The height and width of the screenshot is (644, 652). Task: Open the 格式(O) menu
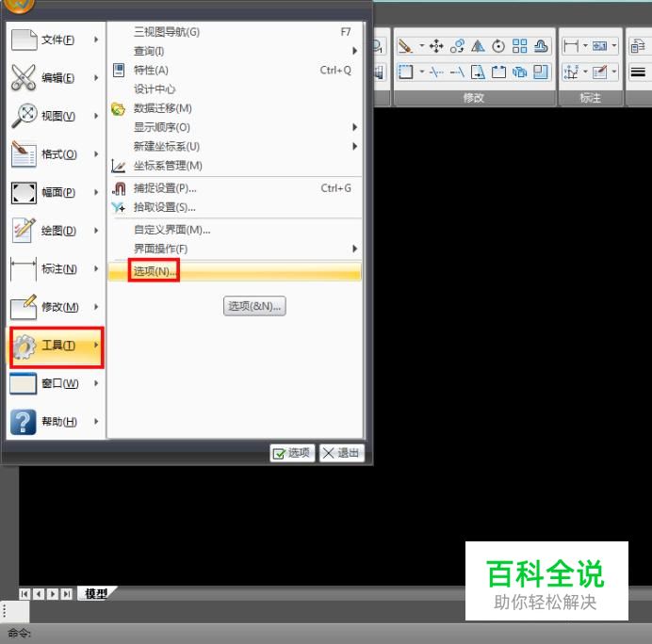pyautogui.click(x=56, y=154)
